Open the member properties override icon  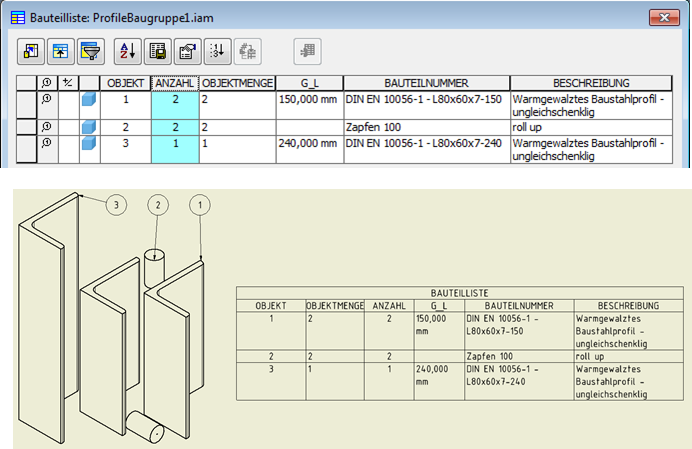(x=188, y=51)
